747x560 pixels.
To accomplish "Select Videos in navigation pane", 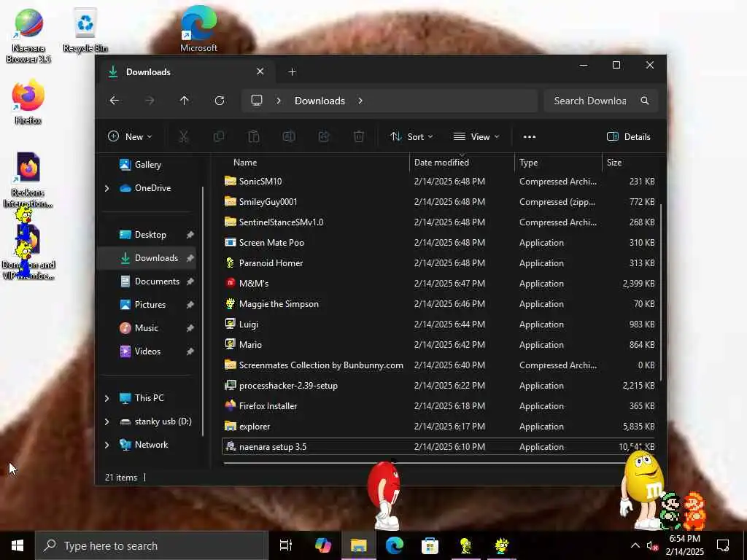I will point(147,351).
